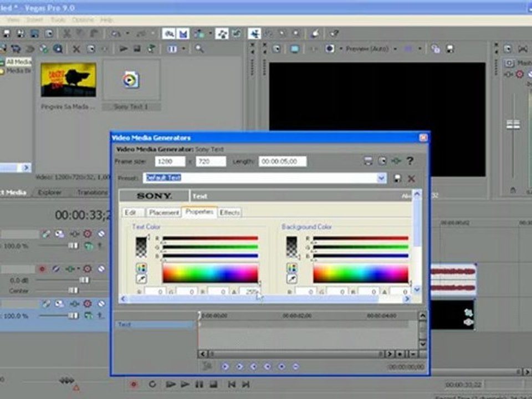
Task: Toggle RGB/HSL mode for Text Color
Action: [141, 268]
